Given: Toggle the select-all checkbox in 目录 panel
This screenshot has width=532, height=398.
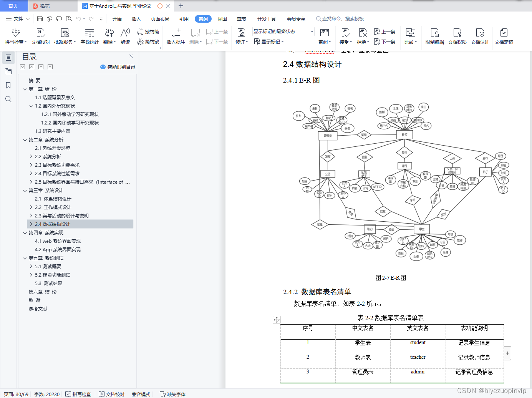Looking at the screenshot, I should coord(22,66).
